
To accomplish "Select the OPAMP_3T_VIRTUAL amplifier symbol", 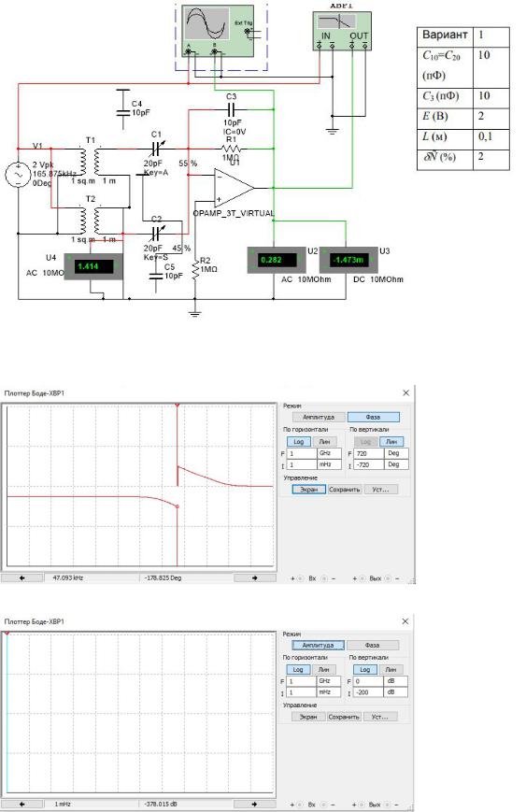I will [x=235, y=188].
